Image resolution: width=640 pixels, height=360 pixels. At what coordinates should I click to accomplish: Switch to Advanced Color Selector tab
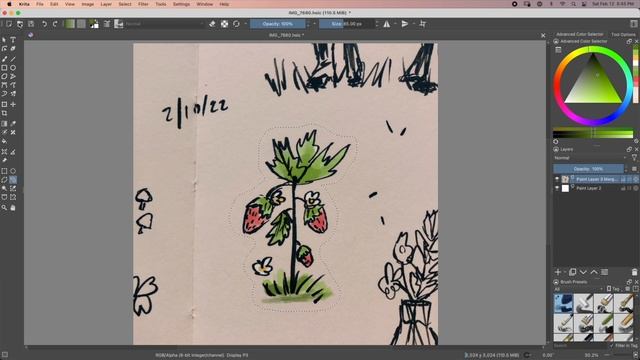[580, 34]
